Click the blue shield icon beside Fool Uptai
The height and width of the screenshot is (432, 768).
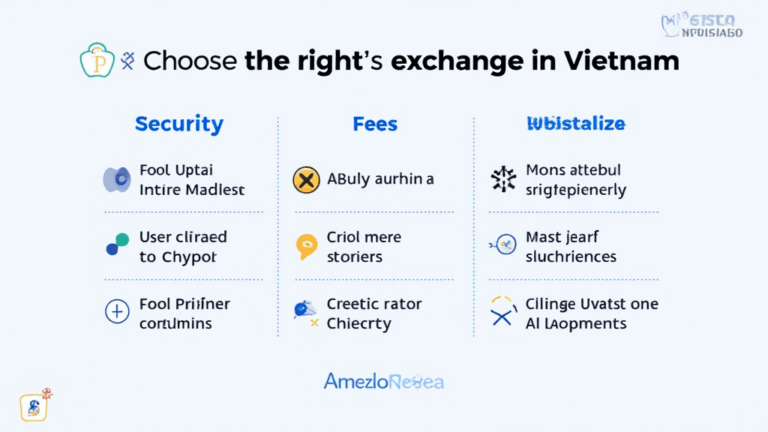117,180
